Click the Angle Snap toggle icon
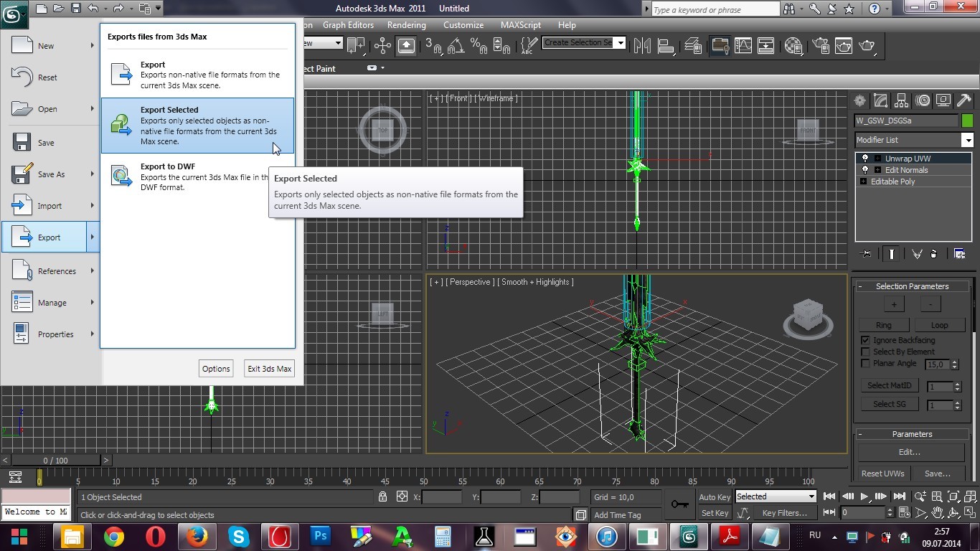The image size is (980, 551). [456, 46]
